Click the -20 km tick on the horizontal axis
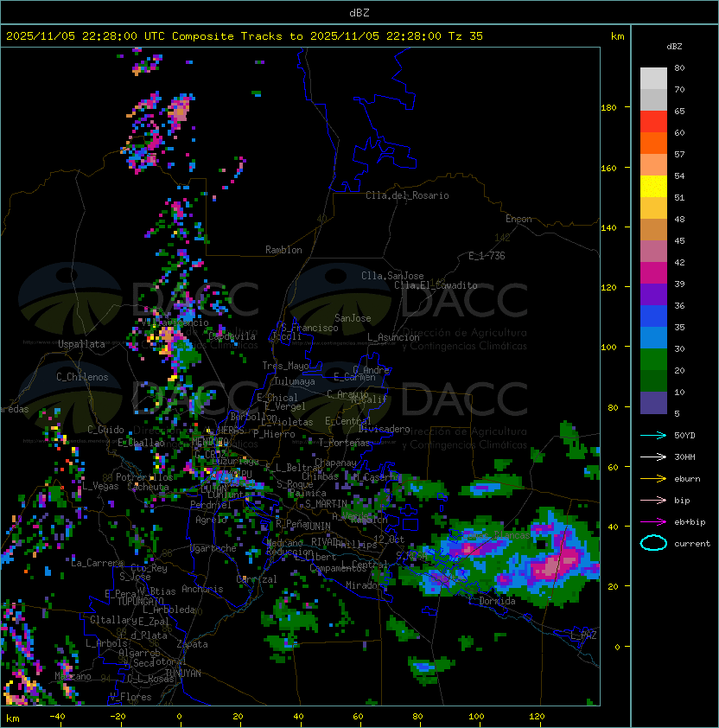This screenshot has width=719, height=728. coord(118,717)
